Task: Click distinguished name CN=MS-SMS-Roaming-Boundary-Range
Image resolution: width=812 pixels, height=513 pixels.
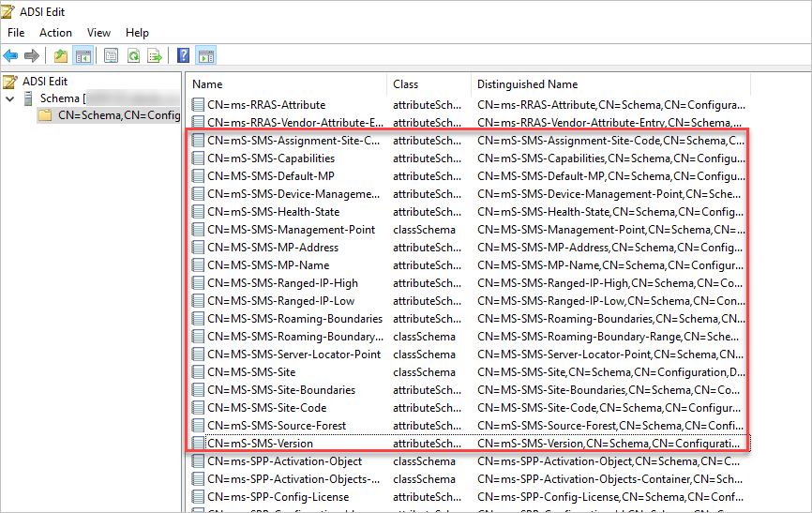Action: point(608,337)
